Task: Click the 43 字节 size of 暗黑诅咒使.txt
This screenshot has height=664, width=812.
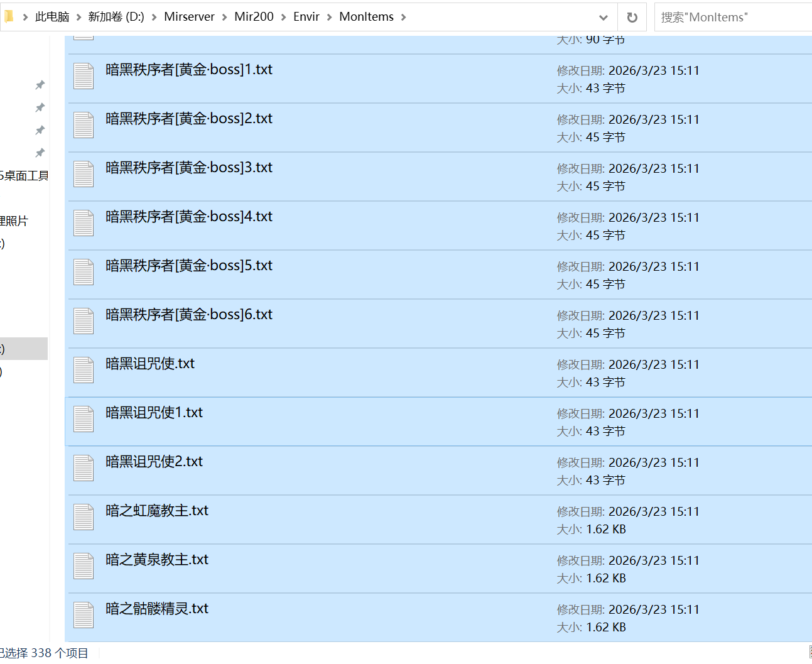Action: pyautogui.click(x=605, y=382)
